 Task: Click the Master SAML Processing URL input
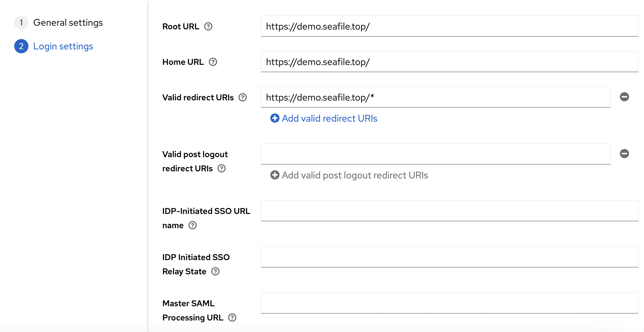pos(449,303)
